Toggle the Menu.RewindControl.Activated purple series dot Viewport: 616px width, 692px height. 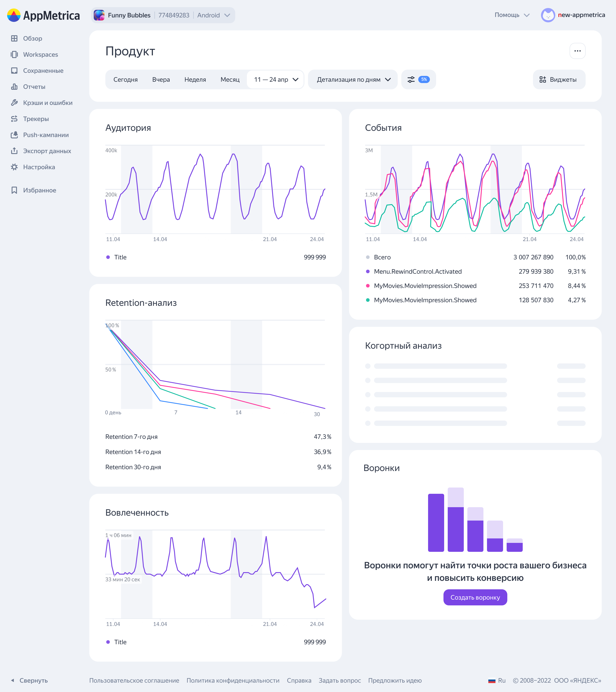pyautogui.click(x=368, y=271)
